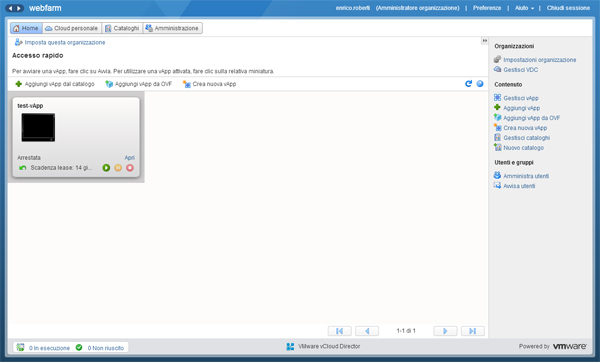Go to next page of results

pos(445,331)
